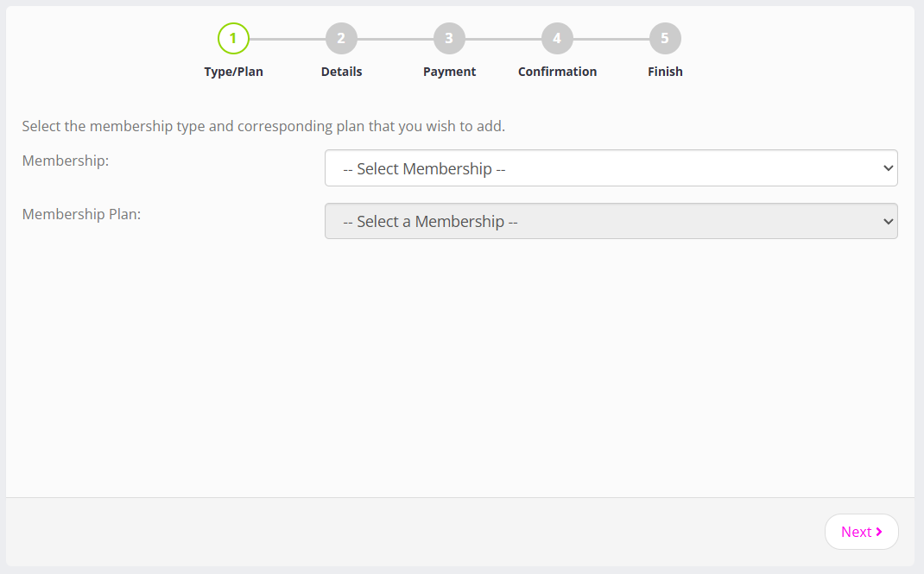The height and width of the screenshot is (574, 924).
Task: Click the step 1 circle icon
Action: pos(233,38)
